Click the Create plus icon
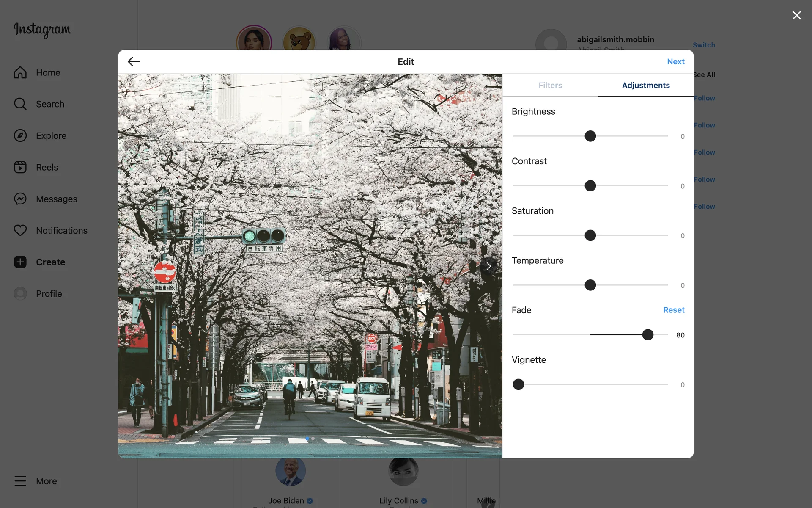 (x=20, y=262)
